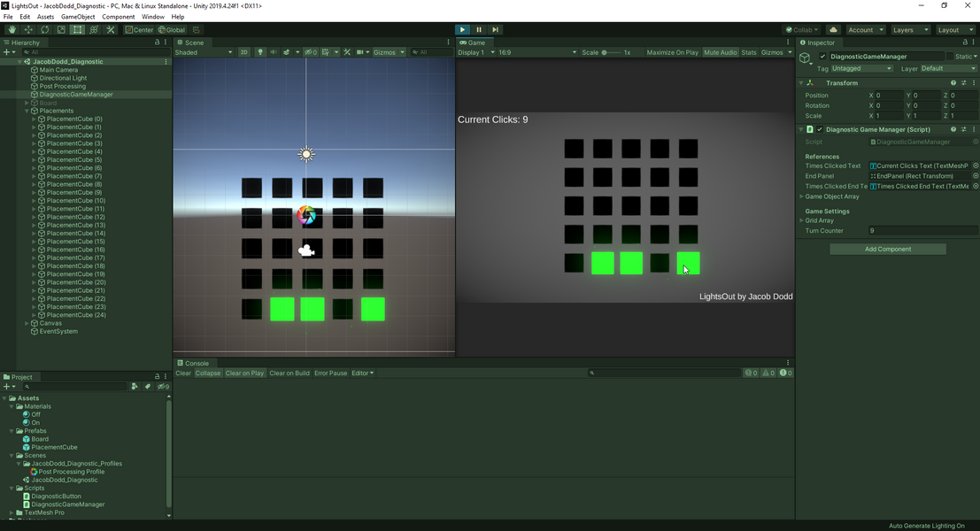The image size is (980, 531).
Task: Open the custom editor tools button
Action: pos(111,29)
